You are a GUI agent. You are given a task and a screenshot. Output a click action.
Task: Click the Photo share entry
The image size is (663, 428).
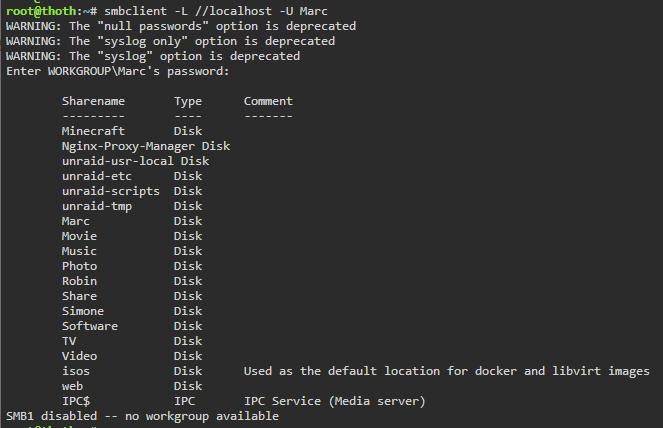click(79, 266)
